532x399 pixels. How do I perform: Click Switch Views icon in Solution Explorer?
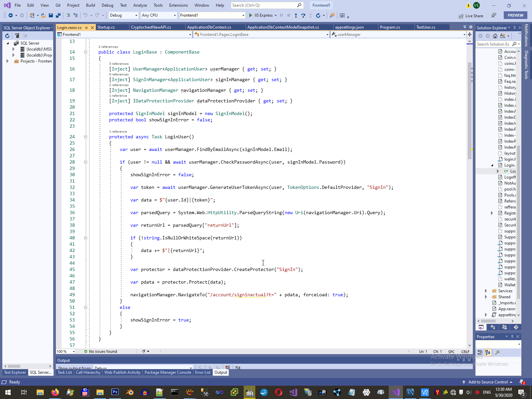coord(503,36)
